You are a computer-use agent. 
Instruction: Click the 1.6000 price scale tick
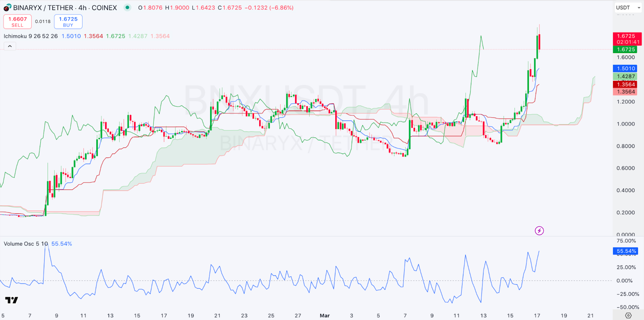pos(625,57)
